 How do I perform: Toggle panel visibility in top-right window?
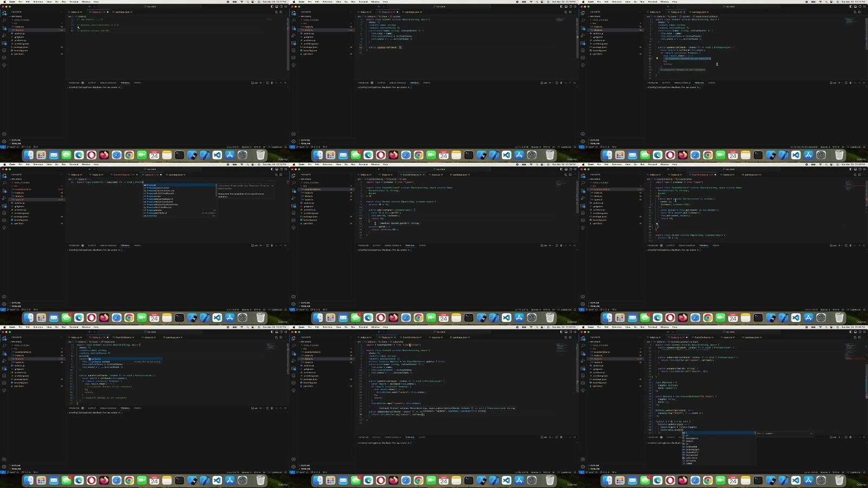[855, 7]
